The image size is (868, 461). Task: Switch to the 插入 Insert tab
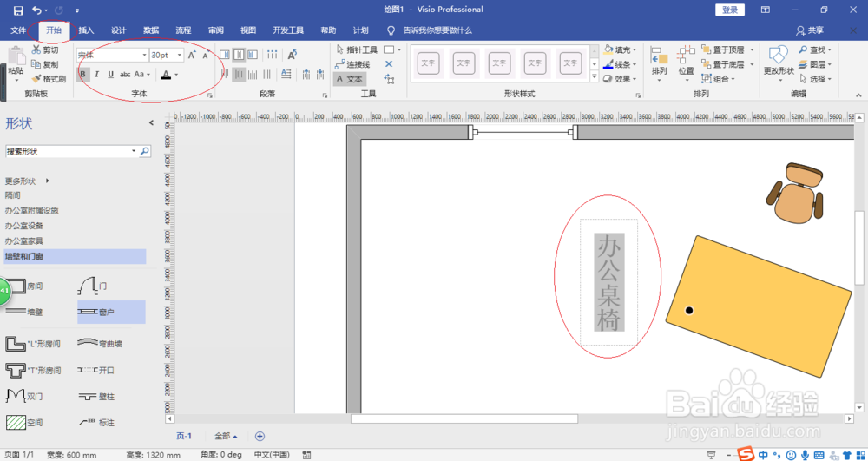click(x=86, y=30)
